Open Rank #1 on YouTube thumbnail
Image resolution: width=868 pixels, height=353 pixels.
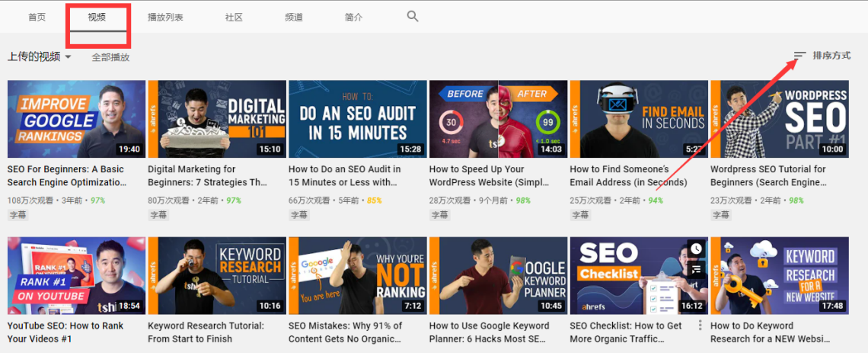coord(76,276)
